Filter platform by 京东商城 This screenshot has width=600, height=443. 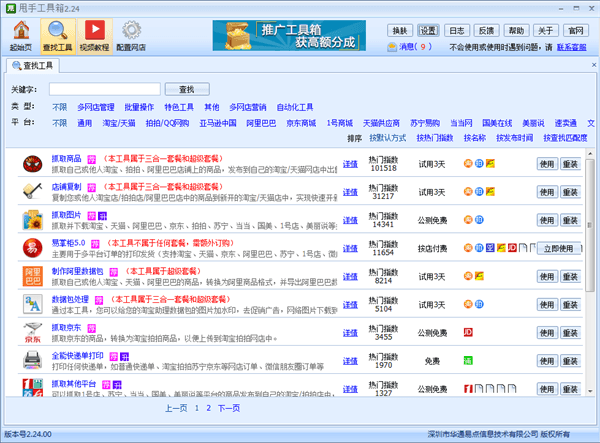303,122
